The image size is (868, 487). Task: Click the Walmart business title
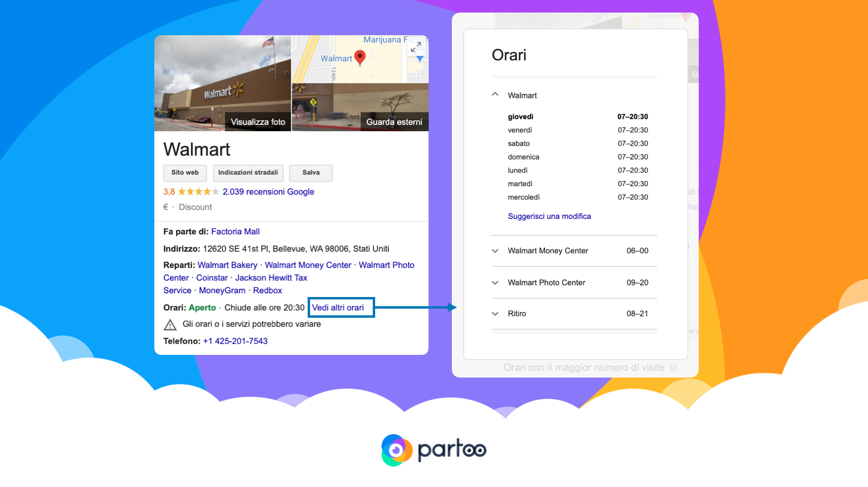[x=197, y=149]
